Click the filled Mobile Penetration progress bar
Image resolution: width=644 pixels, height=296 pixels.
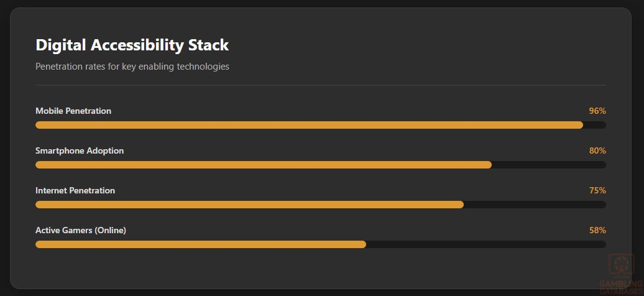tap(309, 125)
